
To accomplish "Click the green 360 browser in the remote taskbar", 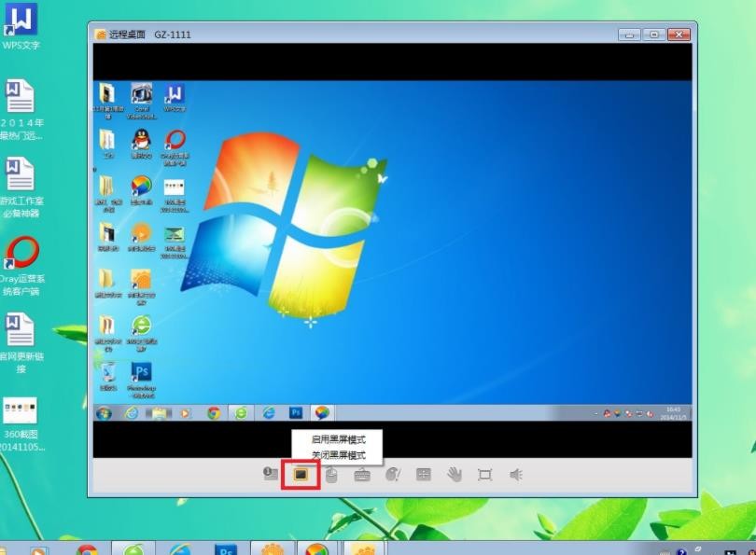I will point(241,413).
